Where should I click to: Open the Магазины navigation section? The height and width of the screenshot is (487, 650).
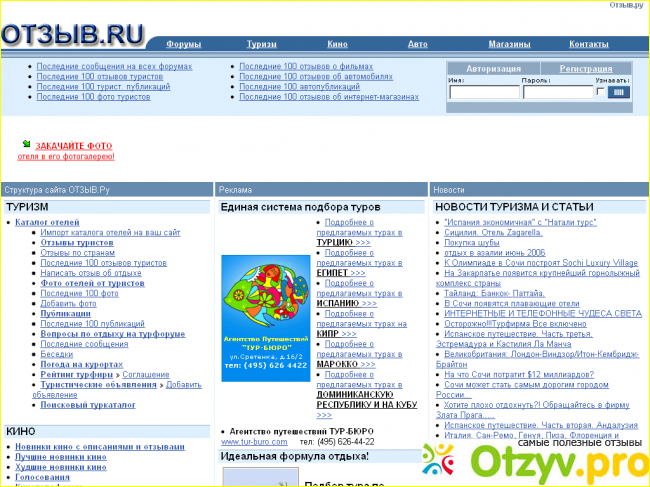click(509, 45)
